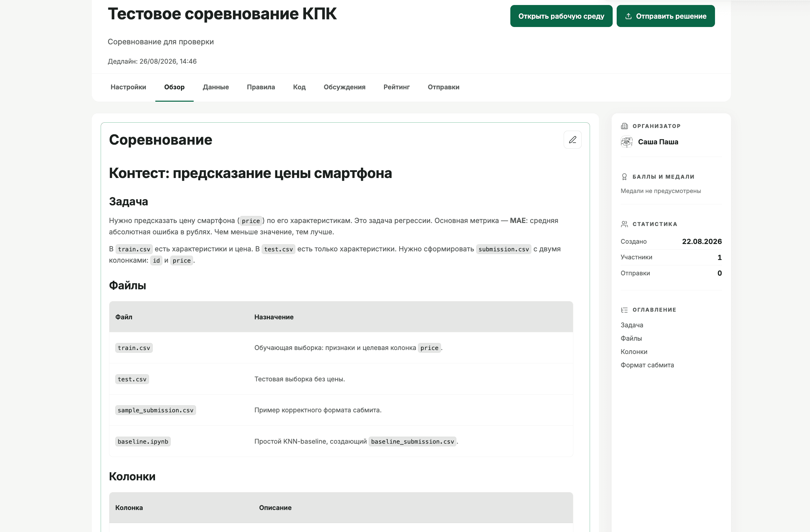
Task: Click the Участники count value 1
Action: pos(719,257)
